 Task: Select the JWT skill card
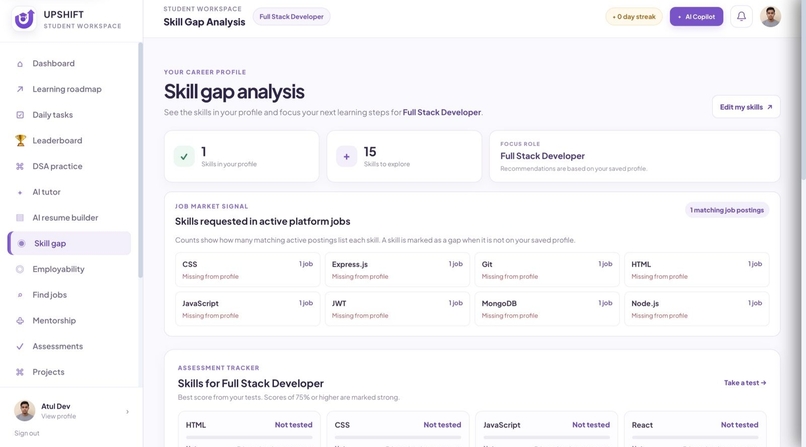pos(397,309)
